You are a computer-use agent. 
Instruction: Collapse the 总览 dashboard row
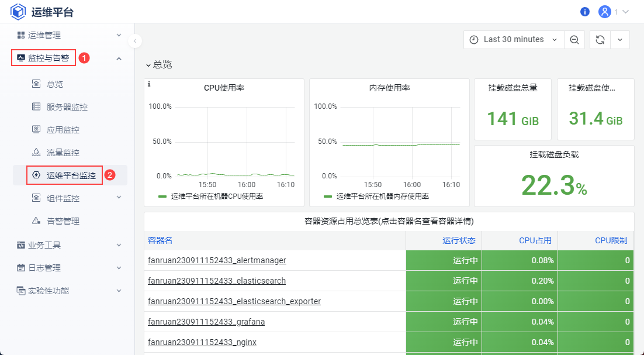[x=159, y=64]
